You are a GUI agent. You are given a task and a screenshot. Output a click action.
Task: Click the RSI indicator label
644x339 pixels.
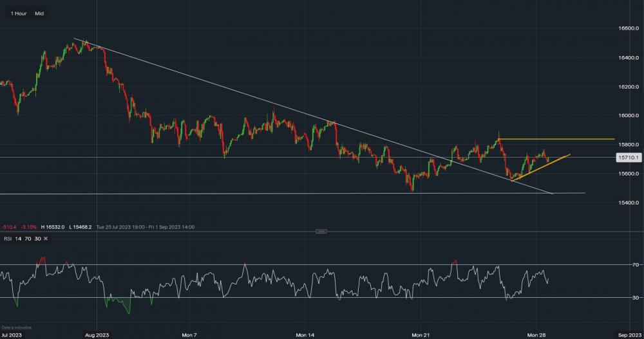8,239
